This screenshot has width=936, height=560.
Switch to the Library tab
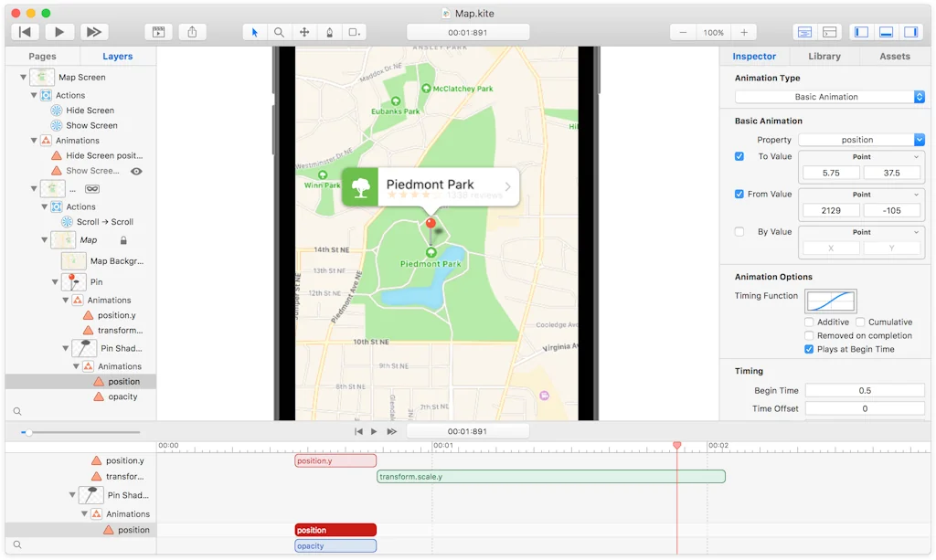pos(824,56)
